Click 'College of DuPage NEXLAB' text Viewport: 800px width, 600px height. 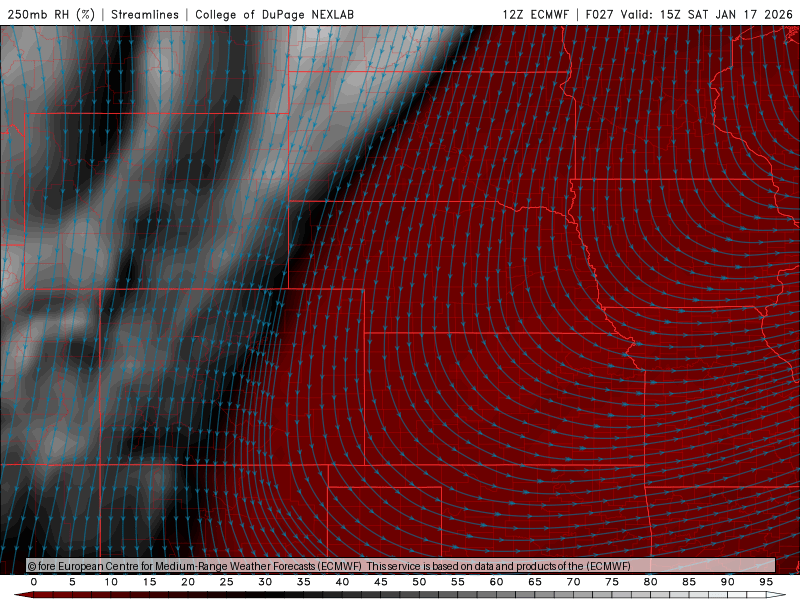(x=274, y=14)
